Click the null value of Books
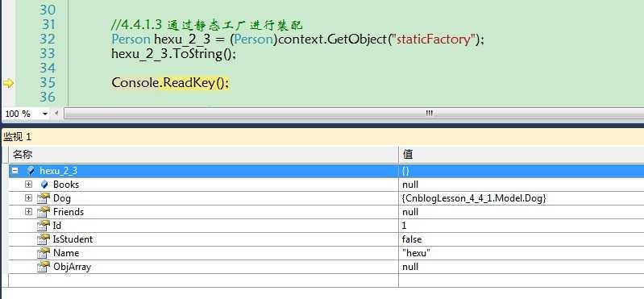The height and width of the screenshot is (299, 644). 410,185
